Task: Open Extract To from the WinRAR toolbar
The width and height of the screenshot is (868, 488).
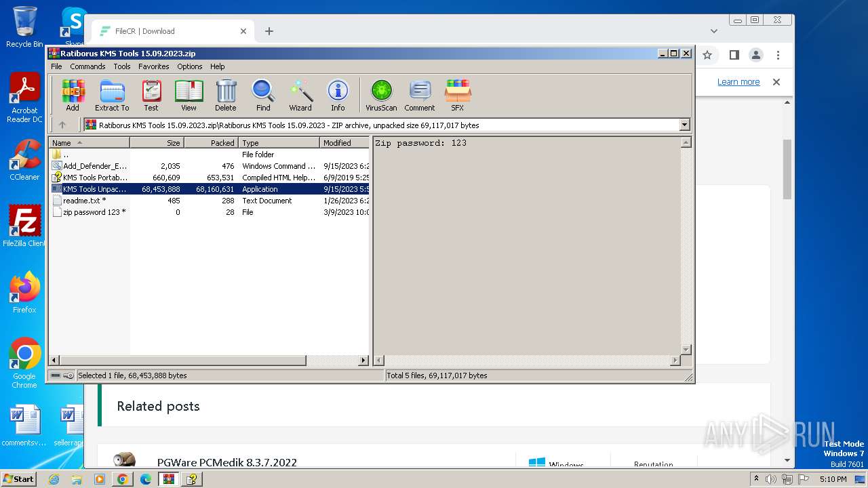Action: [112, 95]
